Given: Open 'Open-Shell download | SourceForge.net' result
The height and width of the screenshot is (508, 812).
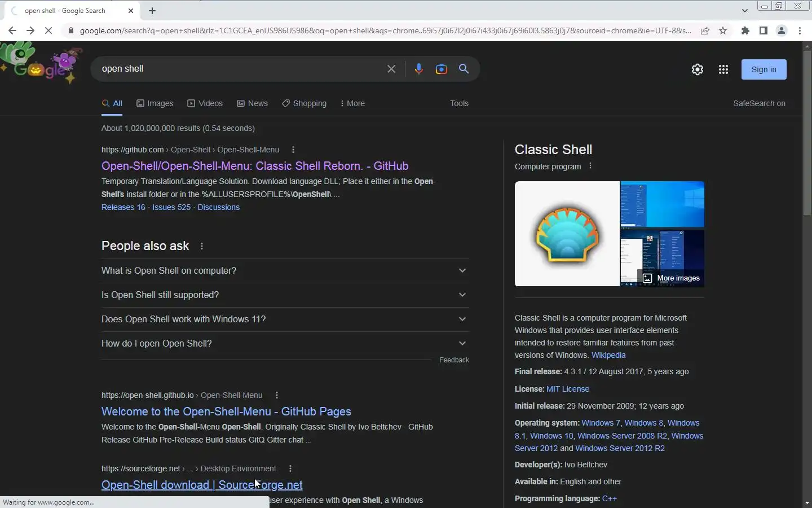Looking at the screenshot, I should 202,485.
